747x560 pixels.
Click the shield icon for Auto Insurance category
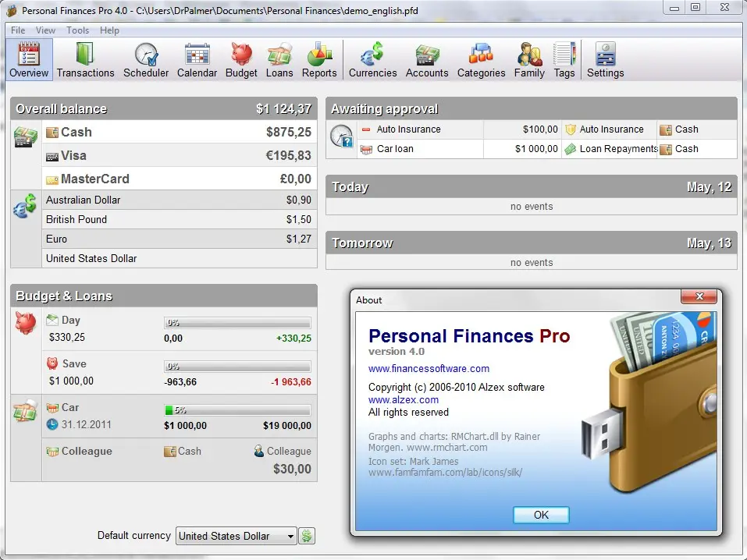(x=571, y=129)
